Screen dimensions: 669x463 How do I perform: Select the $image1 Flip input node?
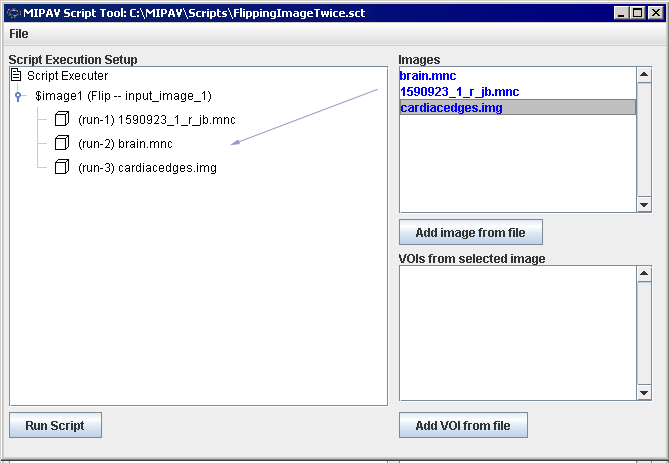coord(123,96)
